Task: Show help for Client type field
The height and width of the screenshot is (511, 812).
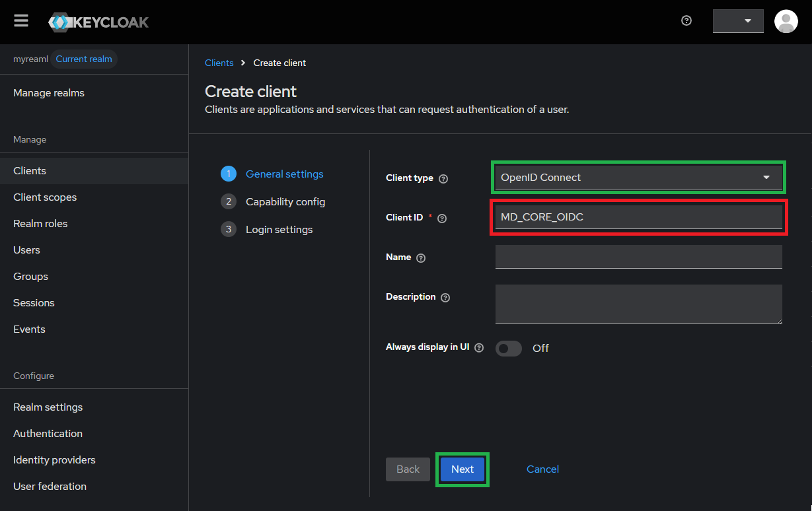Action: click(443, 178)
